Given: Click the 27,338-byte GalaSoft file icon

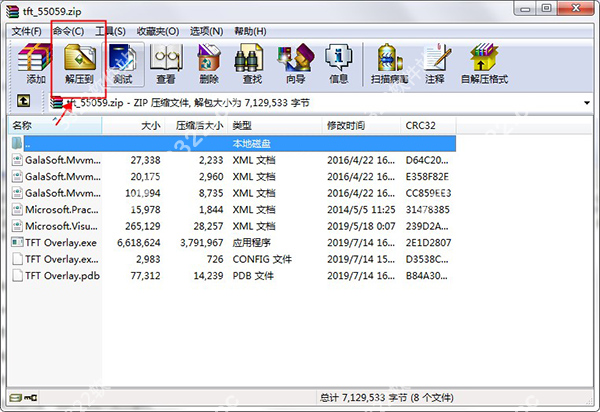Looking at the screenshot, I should (17, 160).
